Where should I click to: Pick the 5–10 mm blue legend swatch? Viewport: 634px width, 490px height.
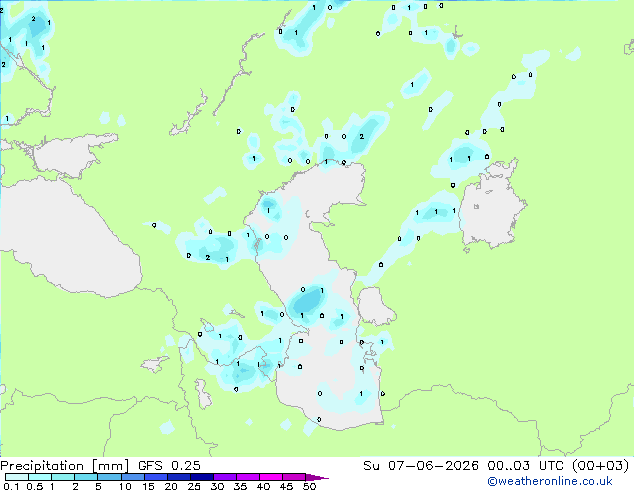[x=109, y=477]
